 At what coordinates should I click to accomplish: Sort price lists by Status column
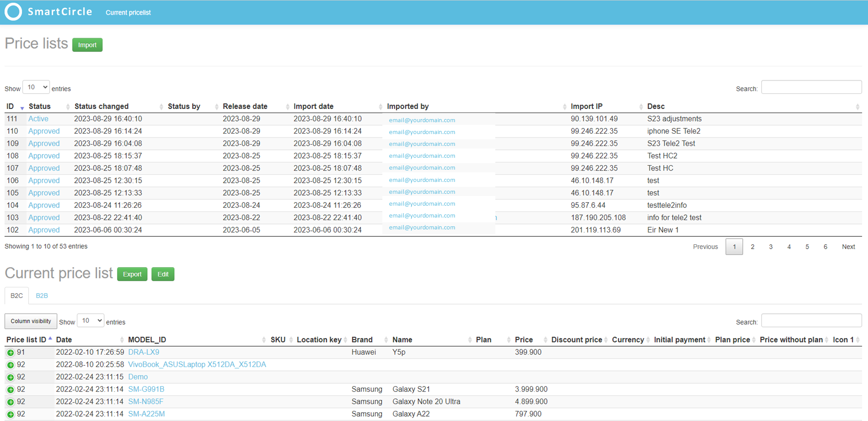49,106
